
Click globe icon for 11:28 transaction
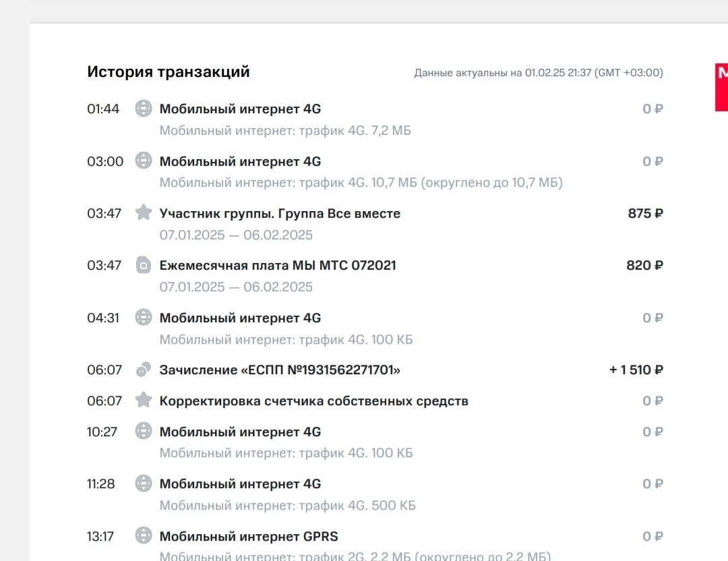pyautogui.click(x=144, y=483)
